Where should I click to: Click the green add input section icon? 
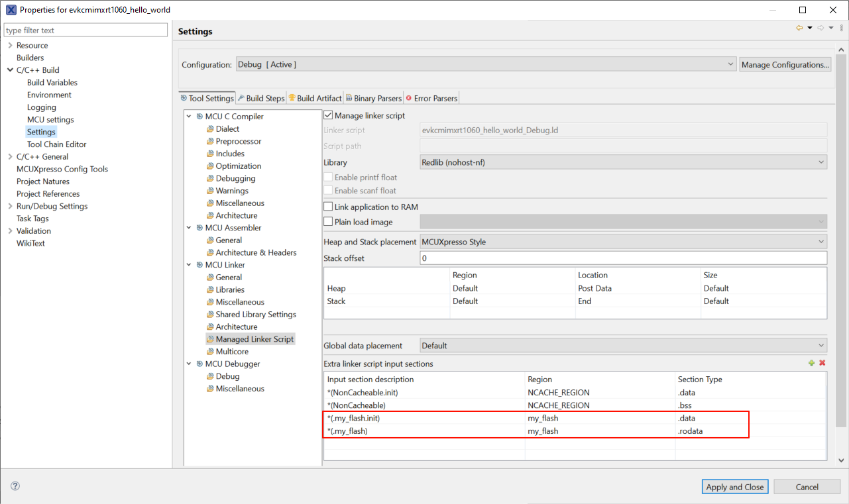[x=811, y=364]
